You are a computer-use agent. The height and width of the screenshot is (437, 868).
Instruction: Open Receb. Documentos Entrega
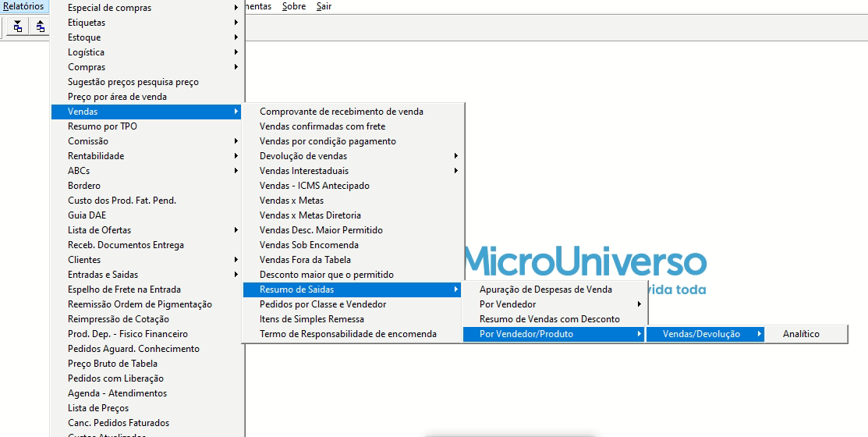pyautogui.click(x=147, y=245)
